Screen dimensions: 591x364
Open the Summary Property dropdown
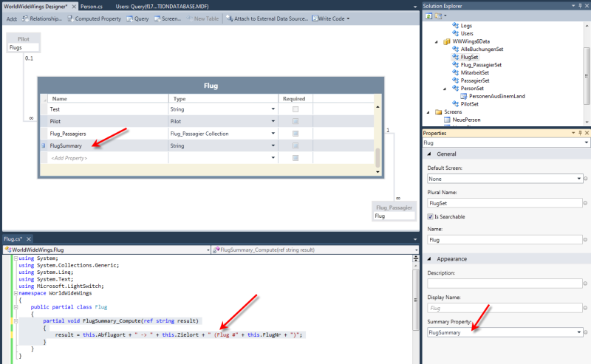click(x=578, y=333)
